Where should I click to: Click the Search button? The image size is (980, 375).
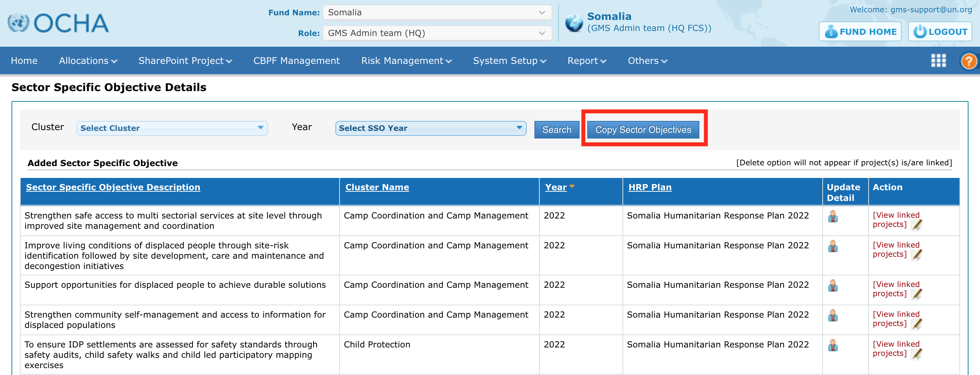tap(557, 130)
